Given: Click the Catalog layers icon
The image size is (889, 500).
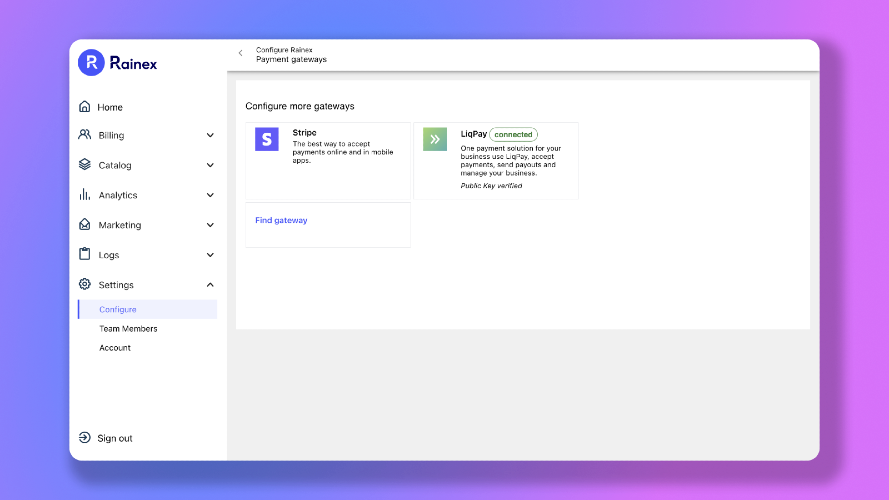Looking at the screenshot, I should [84, 164].
